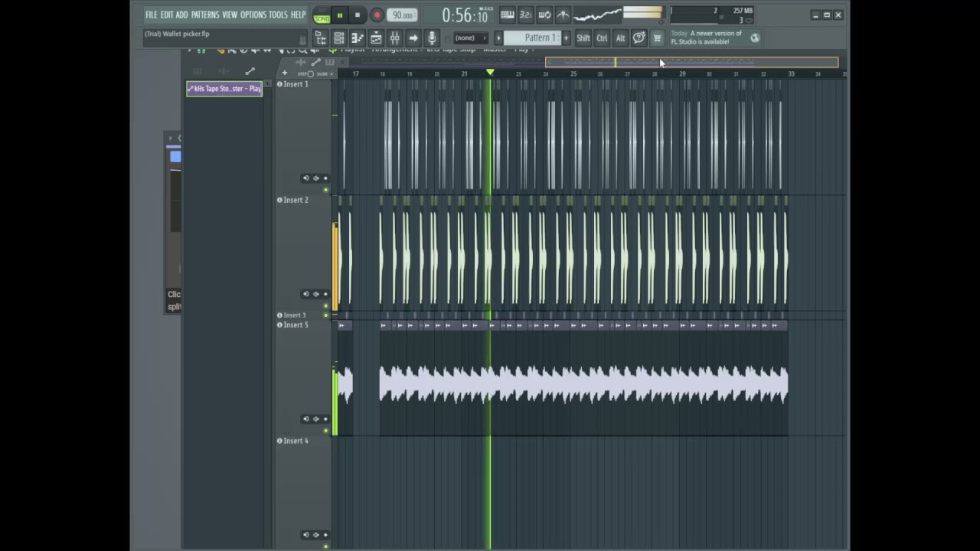
Task: Open the Channel rack icon
Action: click(x=339, y=38)
